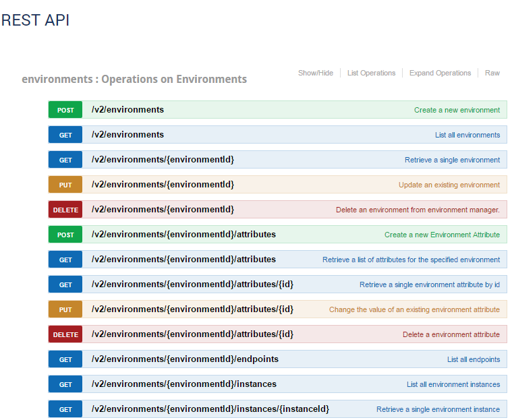This screenshot has width=512, height=420.
Task: Click DELETE badge for environment attribute row
Action: click(65, 334)
